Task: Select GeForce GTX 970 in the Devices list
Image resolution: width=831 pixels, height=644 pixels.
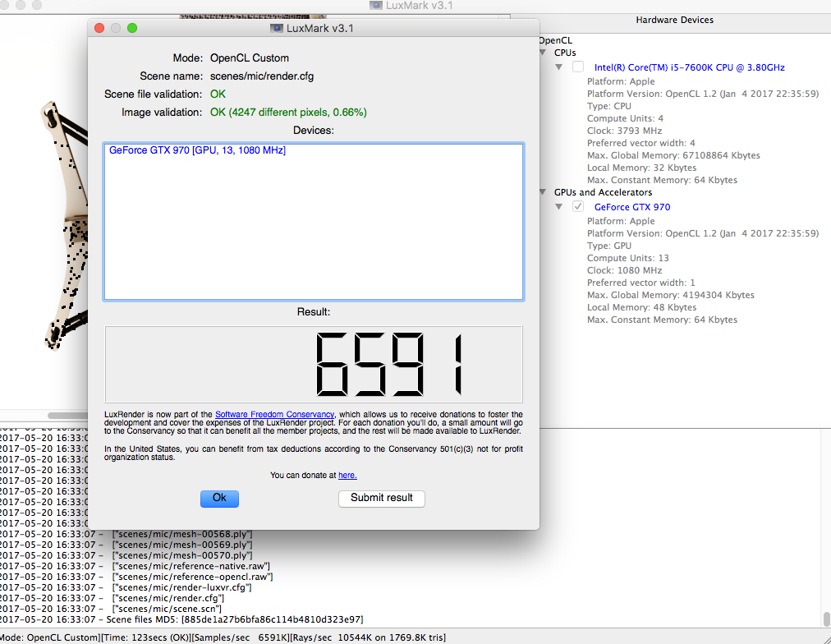Action: (197, 151)
